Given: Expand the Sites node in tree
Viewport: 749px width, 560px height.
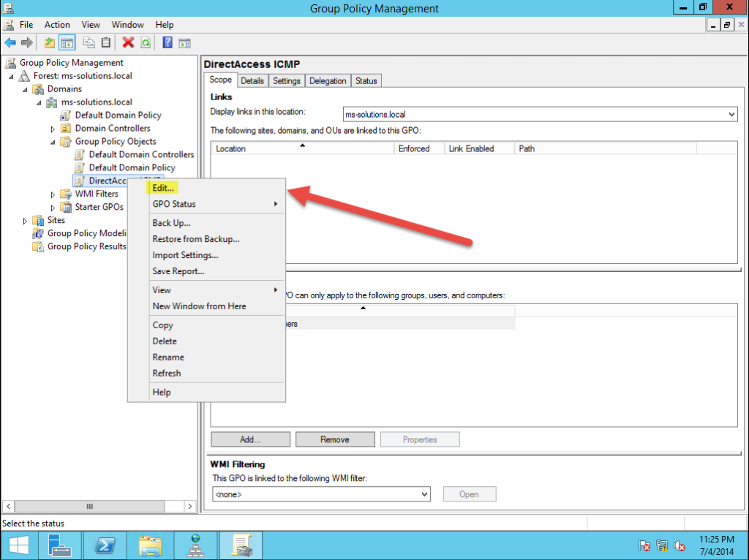Looking at the screenshot, I should click(x=25, y=221).
